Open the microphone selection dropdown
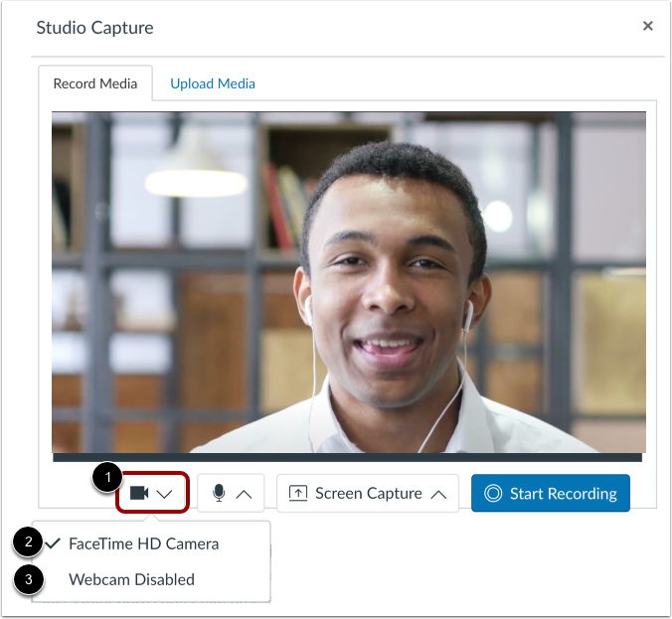Screen dimensions: 672x619 click(x=231, y=493)
